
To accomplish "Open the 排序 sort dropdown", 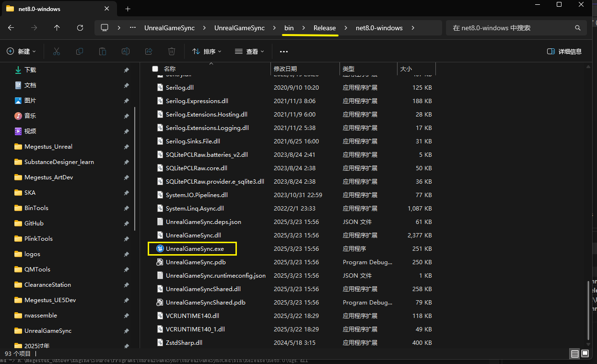I will pyautogui.click(x=207, y=51).
